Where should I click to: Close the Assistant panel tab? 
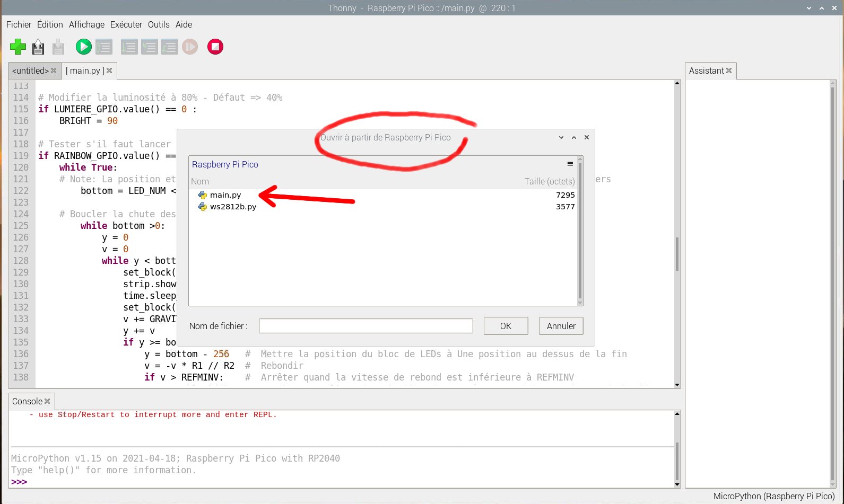click(729, 70)
